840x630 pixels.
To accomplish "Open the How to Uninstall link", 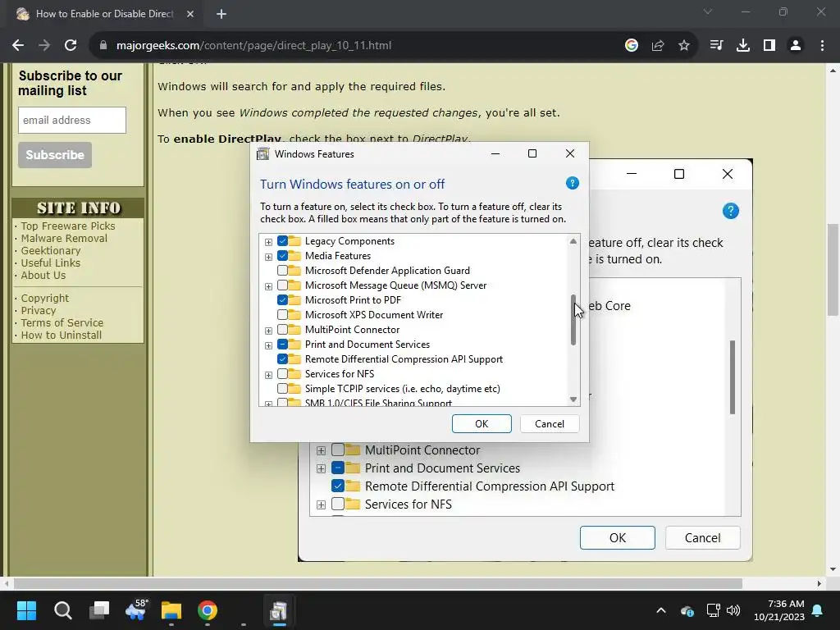I will coord(61,336).
